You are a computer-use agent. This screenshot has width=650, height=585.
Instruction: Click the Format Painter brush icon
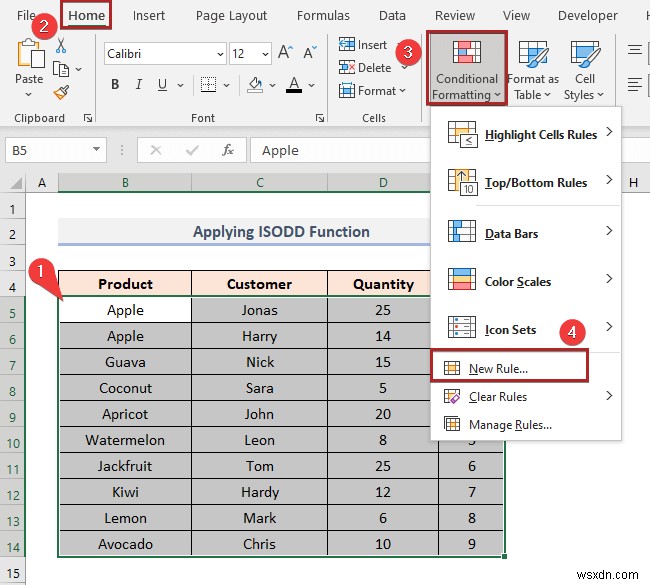61,92
